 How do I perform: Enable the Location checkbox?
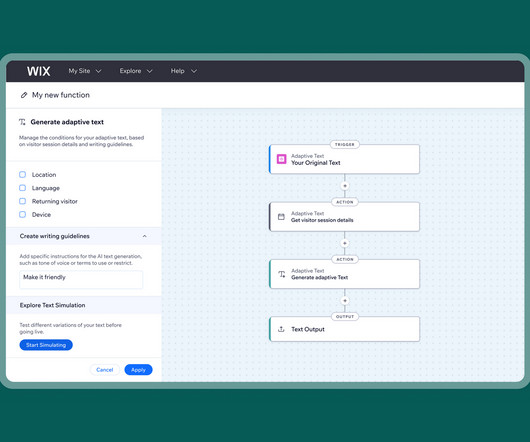click(23, 174)
